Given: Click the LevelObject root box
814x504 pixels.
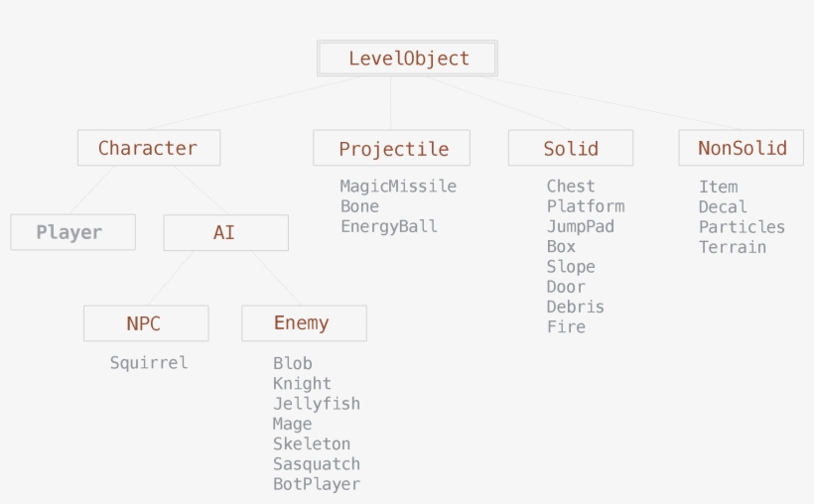Looking at the screenshot, I should coord(407,59).
